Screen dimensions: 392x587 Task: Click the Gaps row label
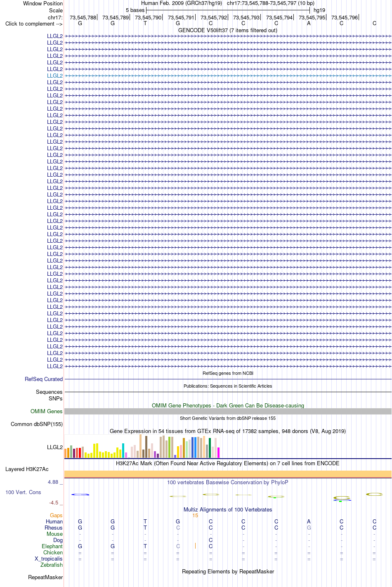56,515
